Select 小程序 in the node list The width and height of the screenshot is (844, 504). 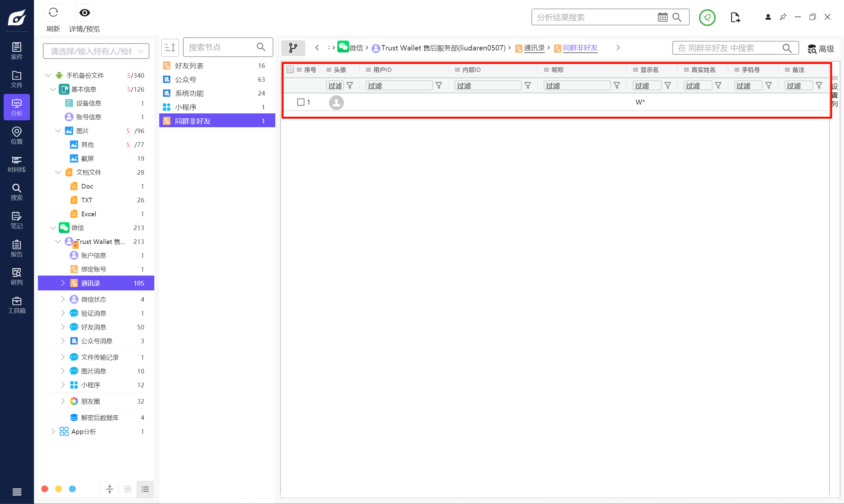click(217, 107)
